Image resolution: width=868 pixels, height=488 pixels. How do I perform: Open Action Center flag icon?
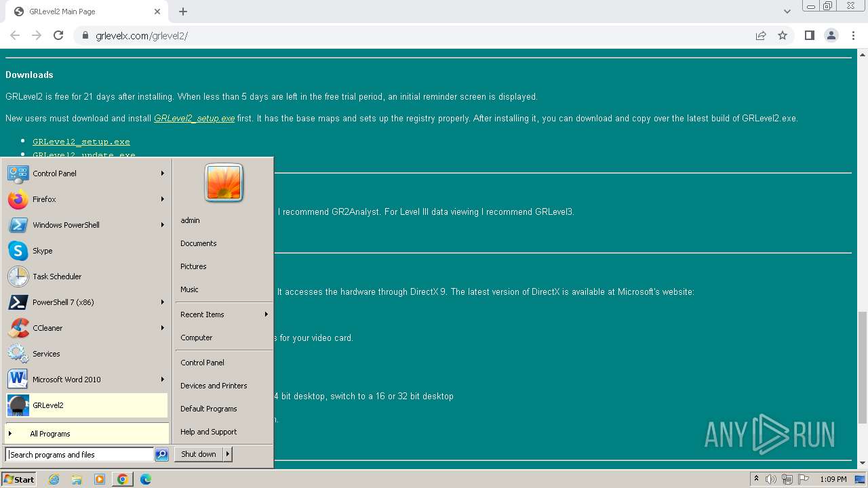point(803,479)
